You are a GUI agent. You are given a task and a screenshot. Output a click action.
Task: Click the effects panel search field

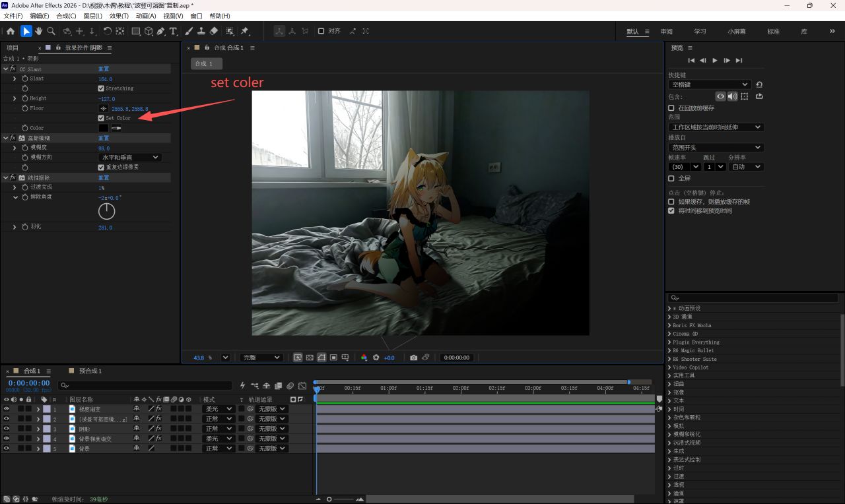tap(753, 298)
